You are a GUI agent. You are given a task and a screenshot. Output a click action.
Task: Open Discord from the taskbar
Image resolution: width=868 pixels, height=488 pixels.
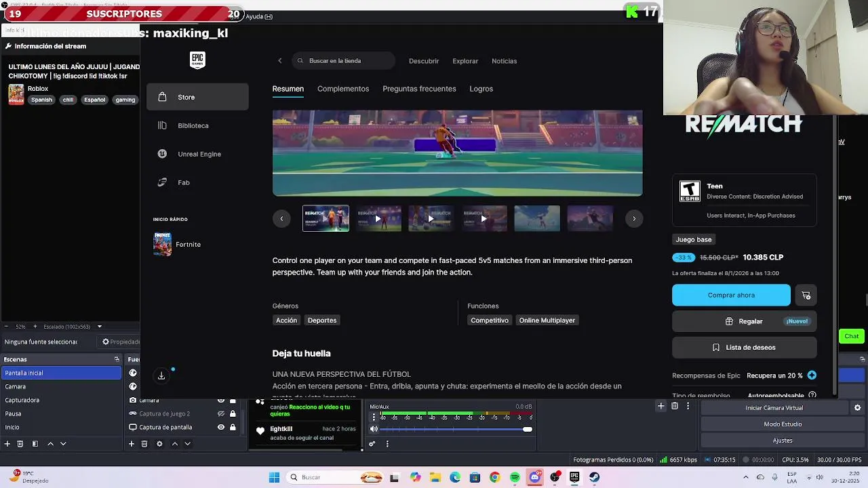click(x=535, y=477)
